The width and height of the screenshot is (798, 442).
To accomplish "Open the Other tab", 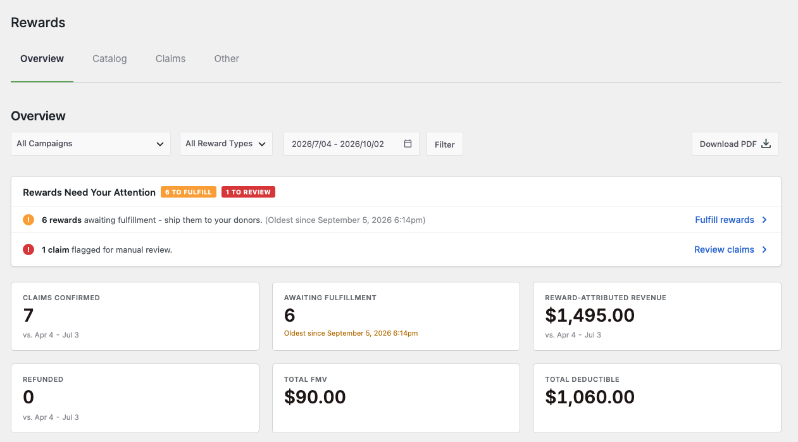I will [226, 59].
